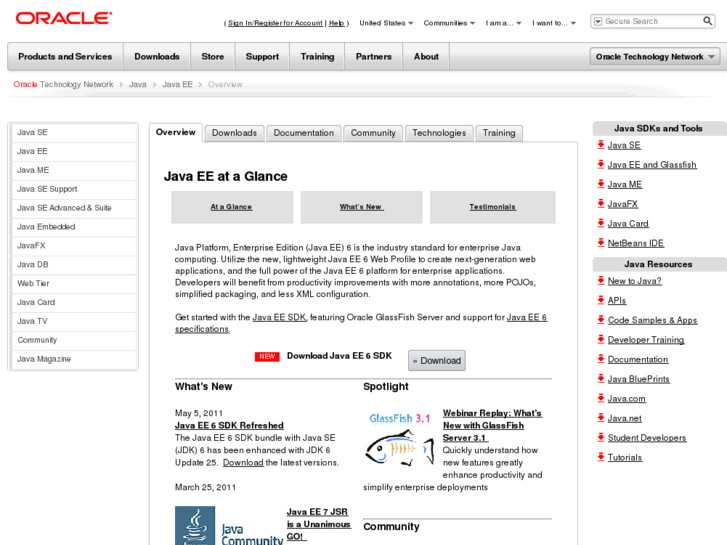Click the red NEW badge
The width and height of the screenshot is (727, 545).
pos(267,356)
